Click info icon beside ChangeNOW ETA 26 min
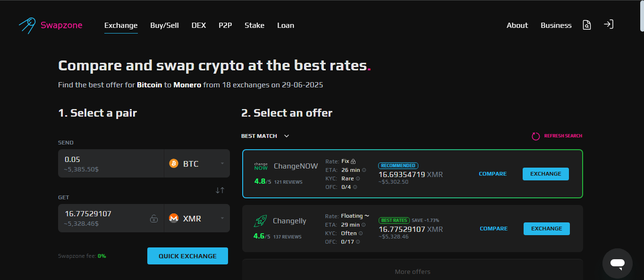Screen dimensions: 644x280 (364, 170)
